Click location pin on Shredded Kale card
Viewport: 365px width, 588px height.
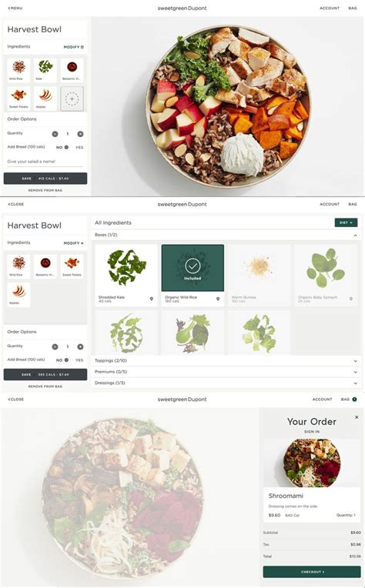click(152, 299)
